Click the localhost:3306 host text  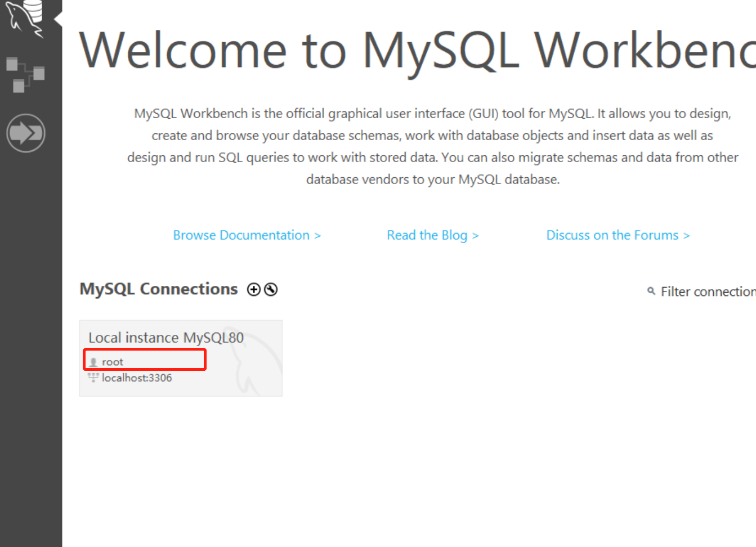[137, 378]
